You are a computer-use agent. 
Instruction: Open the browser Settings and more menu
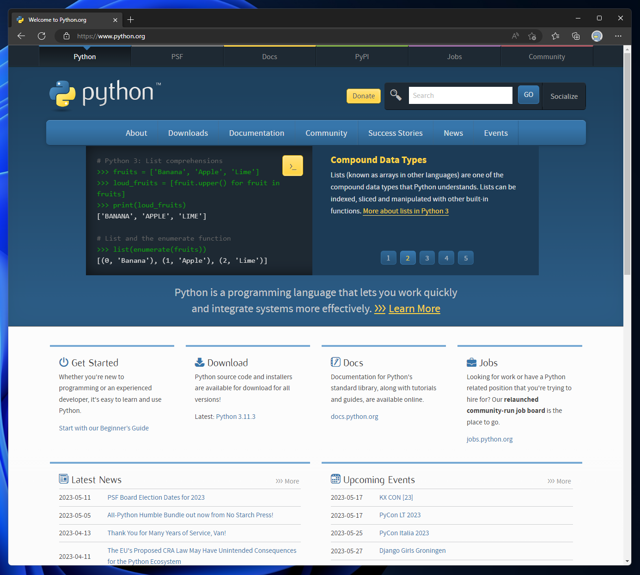point(618,36)
